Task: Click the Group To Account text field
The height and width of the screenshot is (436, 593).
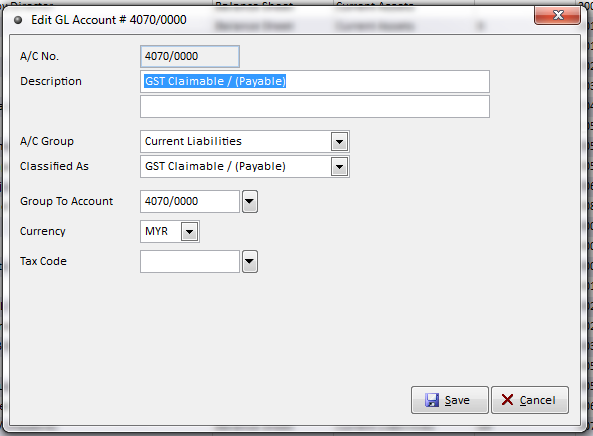Action: [190, 201]
